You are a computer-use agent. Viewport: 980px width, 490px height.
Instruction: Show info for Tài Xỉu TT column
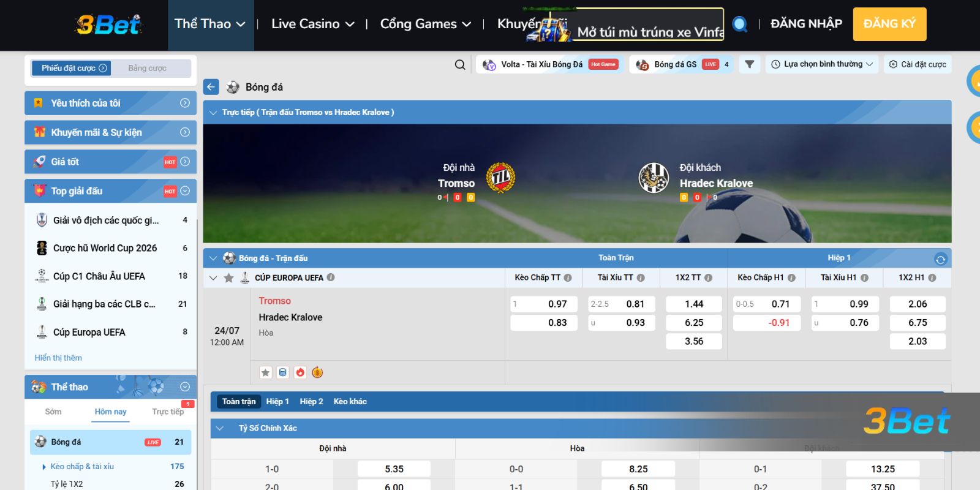[x=641, y=277]
